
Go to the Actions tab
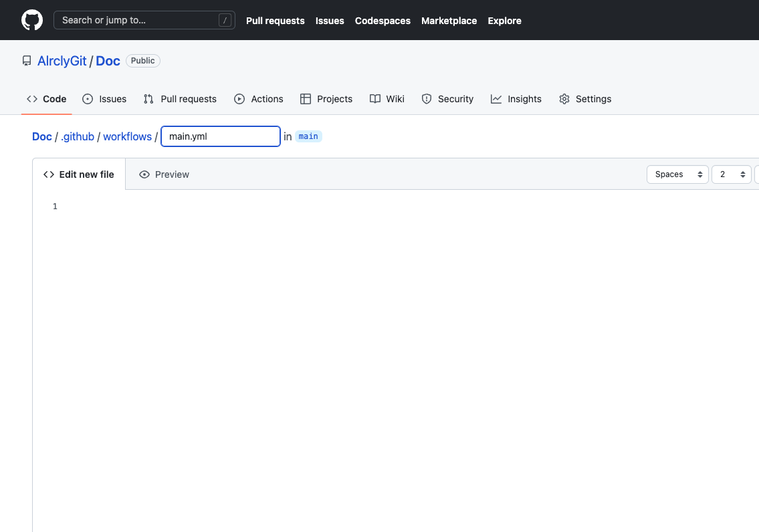tap(259, 99)
